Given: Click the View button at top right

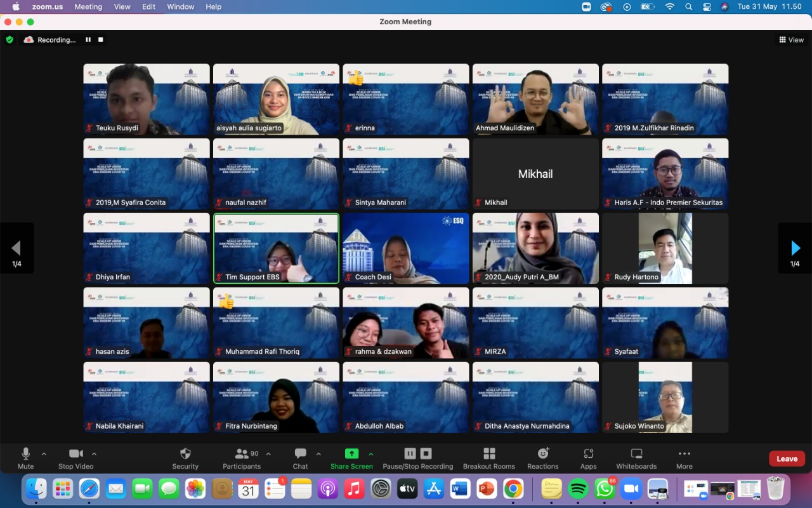Looking at the screenshot, I should tap(791, 39).
